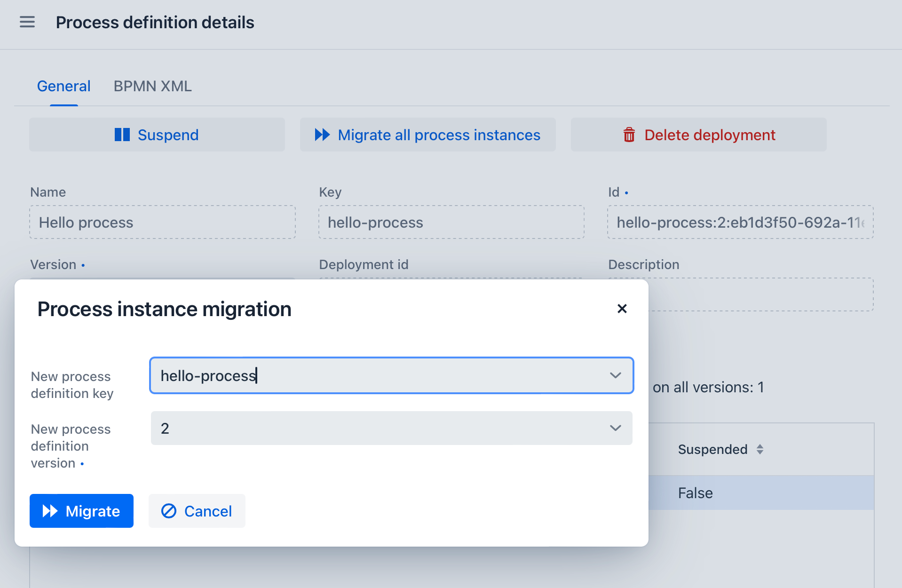Switch to the BPMN XML tab
Screen dimensions: 902x588
(x=152, y=86)
